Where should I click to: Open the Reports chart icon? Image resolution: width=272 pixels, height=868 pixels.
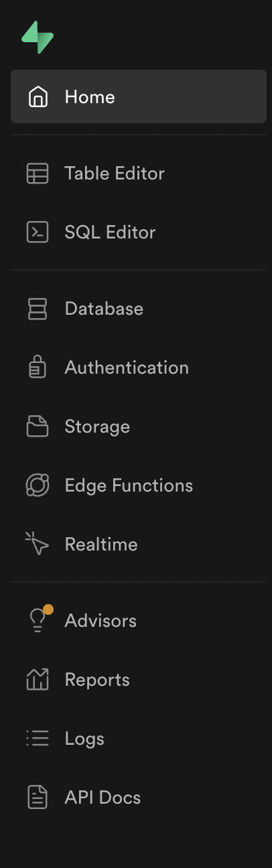tap(38, 680)
